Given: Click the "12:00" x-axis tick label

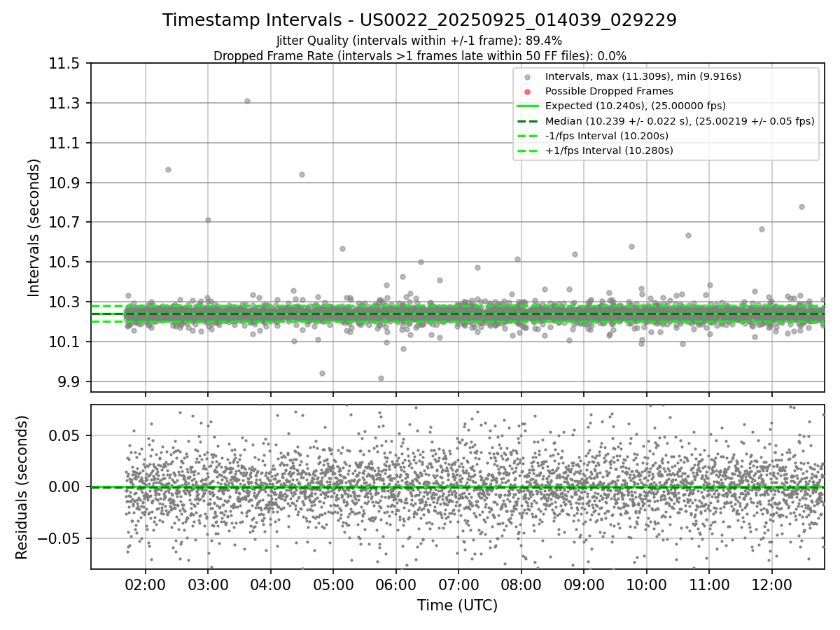Looking at the screenshot, I should click(x=772, y=584).
